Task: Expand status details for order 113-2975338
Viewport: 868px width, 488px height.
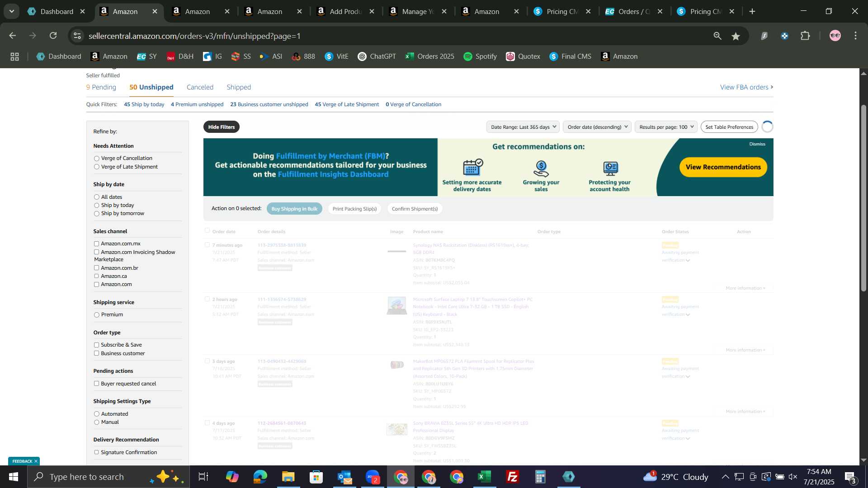Action: (688, 261)
